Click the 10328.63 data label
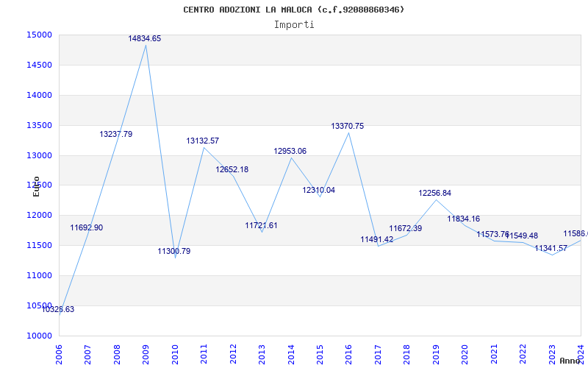Image resolution: width=588 pixels, height=368 pixels. pos(58,309)
